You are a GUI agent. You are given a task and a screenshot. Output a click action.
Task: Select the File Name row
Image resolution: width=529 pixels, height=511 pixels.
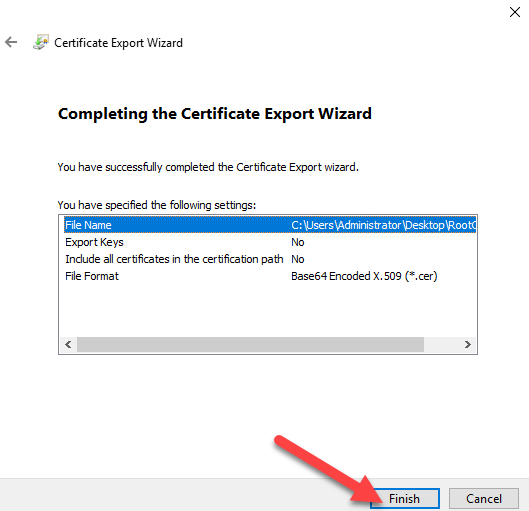click(x=270, y=225)
